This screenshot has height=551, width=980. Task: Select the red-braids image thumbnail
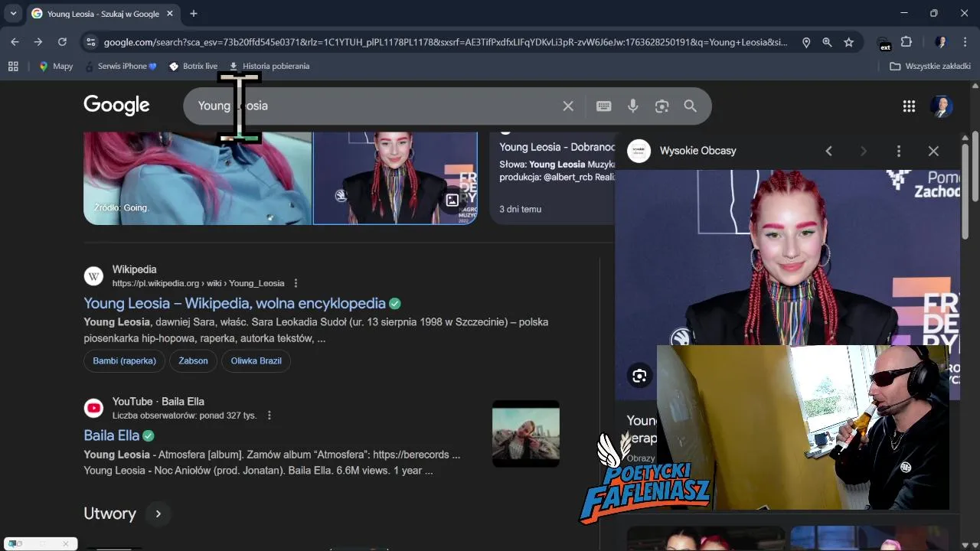click(x=395, y=178)
